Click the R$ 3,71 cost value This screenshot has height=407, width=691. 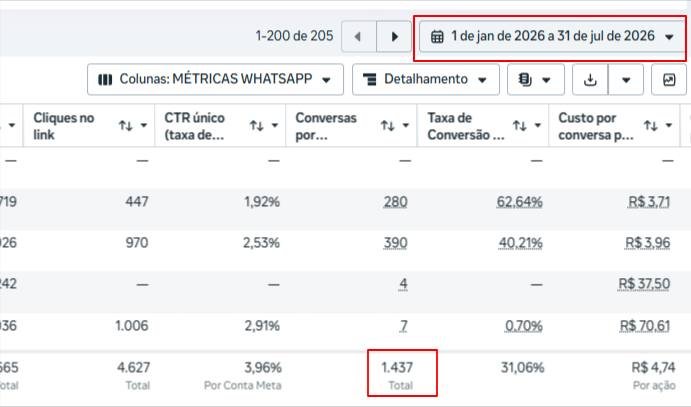click(649, 202)
